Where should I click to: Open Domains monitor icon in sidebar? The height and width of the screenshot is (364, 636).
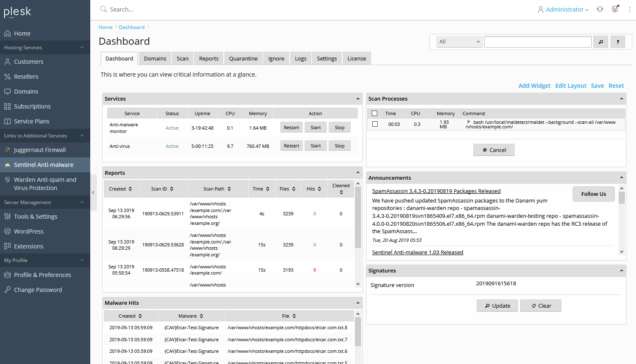click(x=7, y=92)
